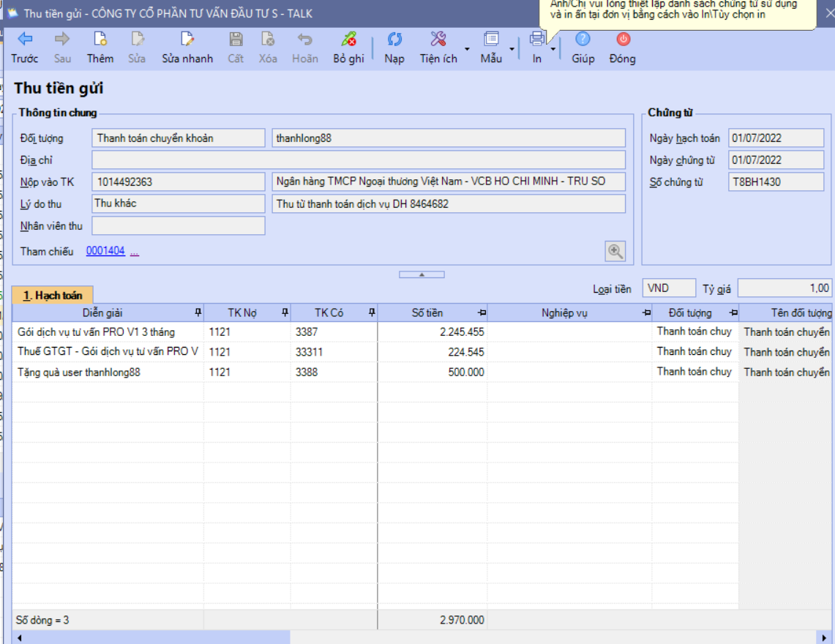Pin the Diễn giải column
Screen dimensions: 835x644
tap(198, 312)
